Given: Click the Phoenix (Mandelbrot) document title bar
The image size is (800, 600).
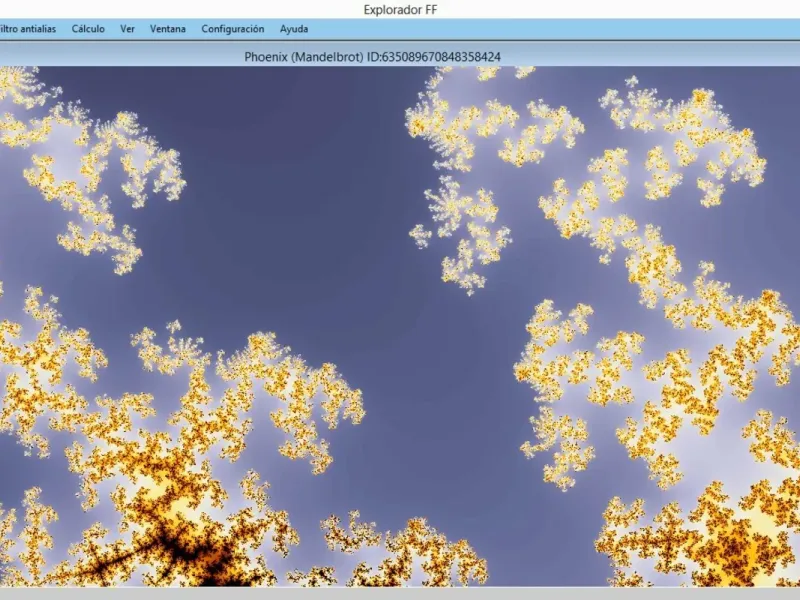Looking at the screenshot, I should [x=400, y=55].
